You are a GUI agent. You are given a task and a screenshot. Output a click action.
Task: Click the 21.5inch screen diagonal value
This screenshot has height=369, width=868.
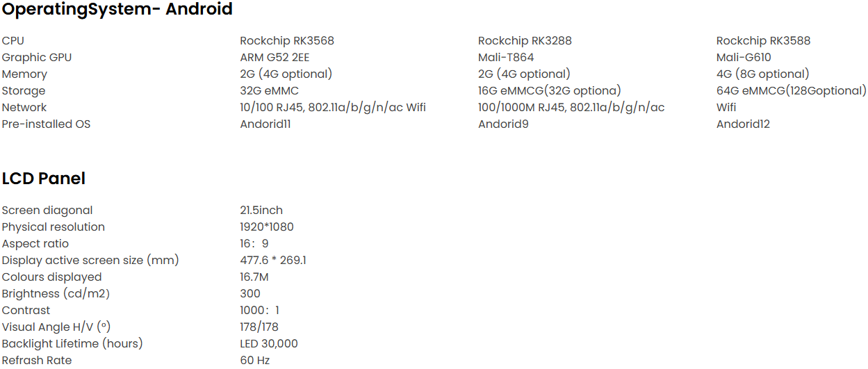[x=261, y=211]
